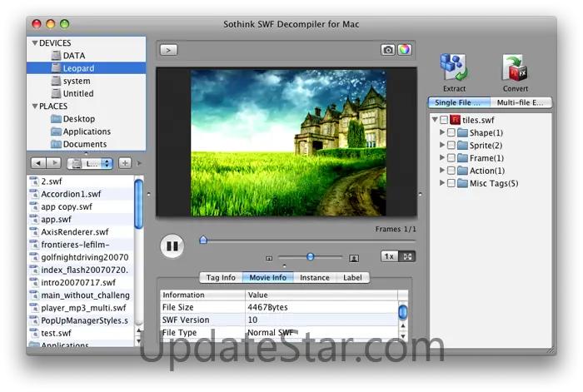Collapse the DEVICES section
The width and height of the screenshot is (583, 392).
[x=35, y=43]
